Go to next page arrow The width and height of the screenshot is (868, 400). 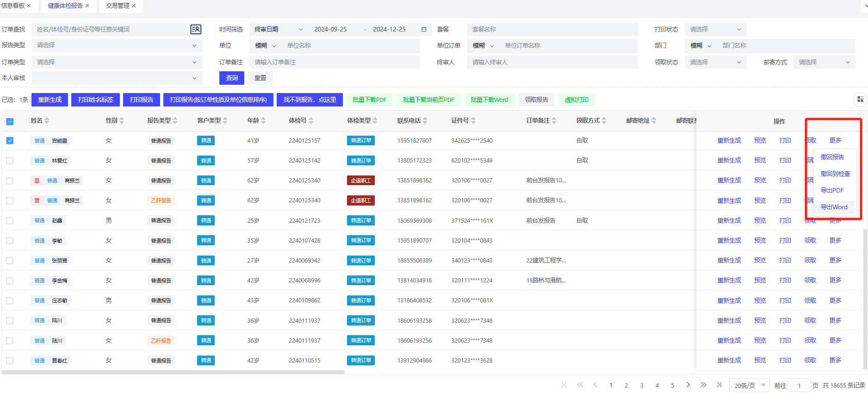click(688, 385)
